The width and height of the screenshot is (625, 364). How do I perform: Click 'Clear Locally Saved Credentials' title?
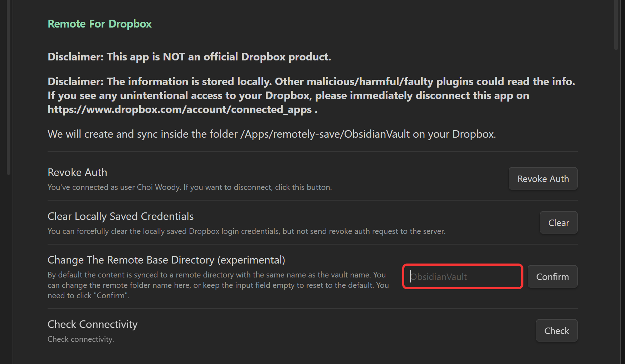121,216
